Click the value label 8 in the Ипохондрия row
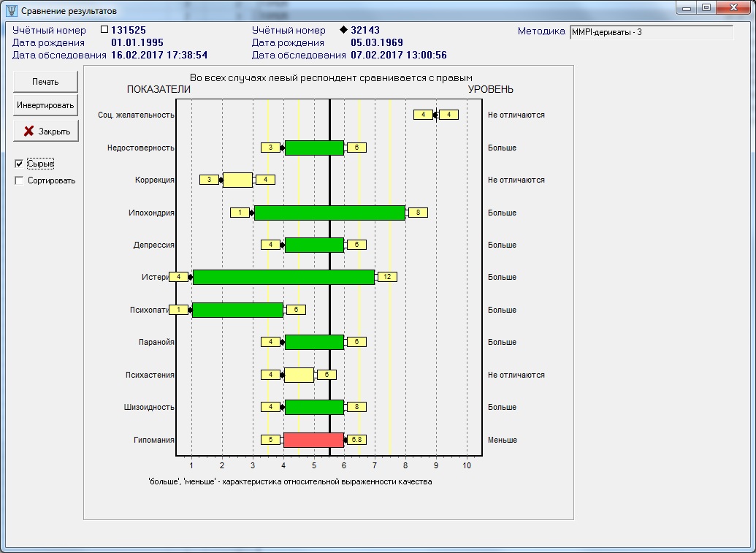 [x=418, y=213]
